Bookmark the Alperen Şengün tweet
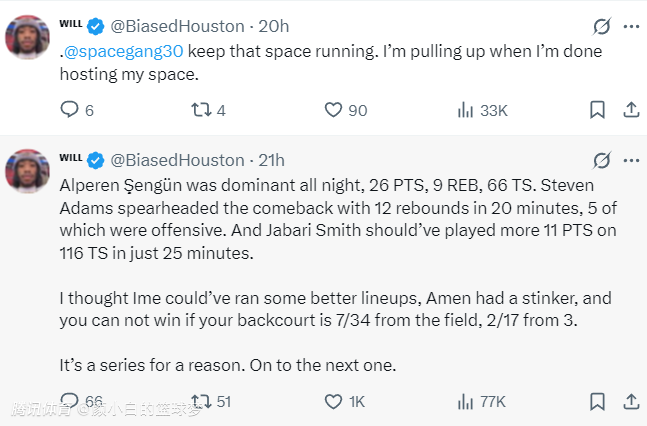647x426 pixels. click(x=597, y=401)
